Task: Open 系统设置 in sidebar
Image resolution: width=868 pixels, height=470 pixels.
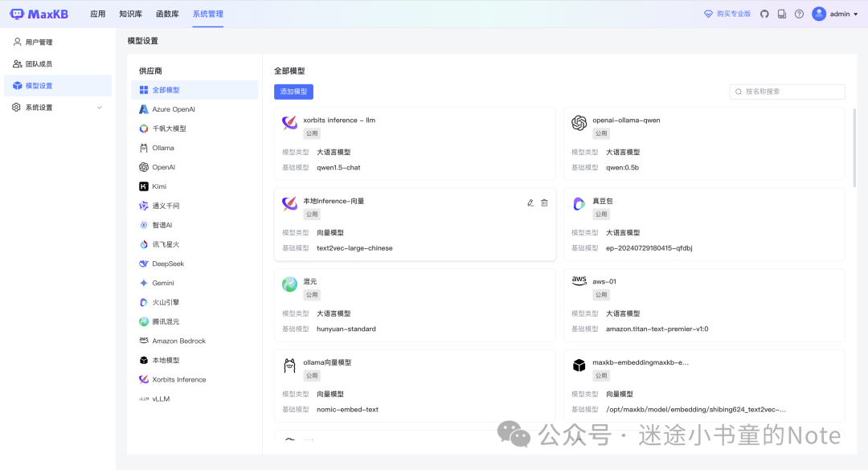Action: click(x=58, y=108)
